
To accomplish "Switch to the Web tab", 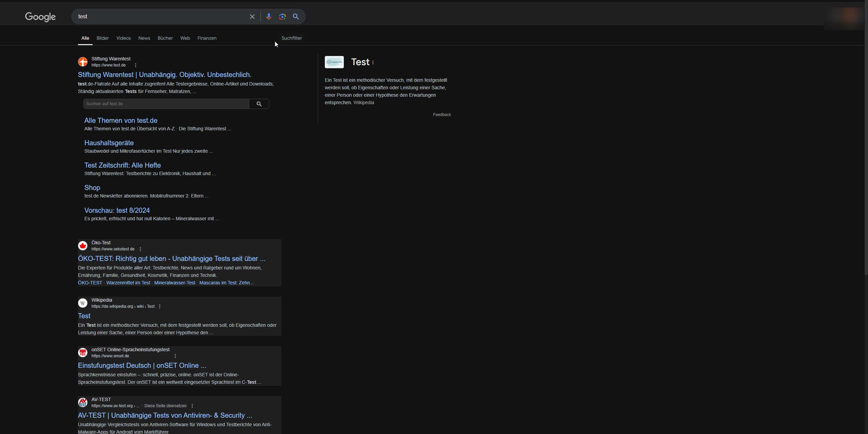I will point(185,38).
